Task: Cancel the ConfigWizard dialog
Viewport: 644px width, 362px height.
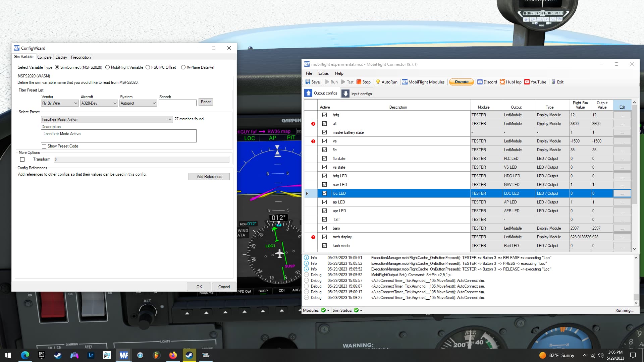Action: [224, 287]
